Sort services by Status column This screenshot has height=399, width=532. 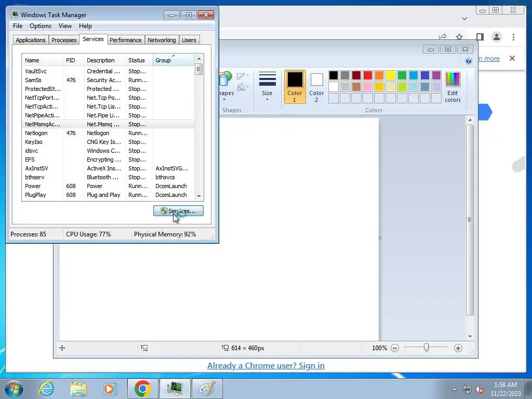pyautogui.click(x=139, y=60)
